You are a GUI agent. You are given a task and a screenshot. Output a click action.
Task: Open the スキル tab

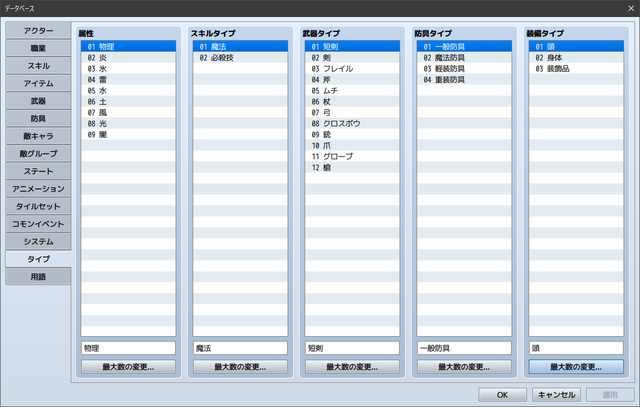(38, 66)
